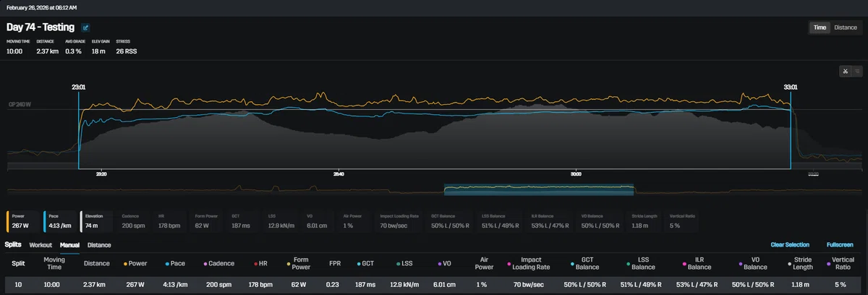The height and width of the screenshot is (295, 868).
Task: Select the 33:01 selection end marker
Action: click(x=791, y=87)
